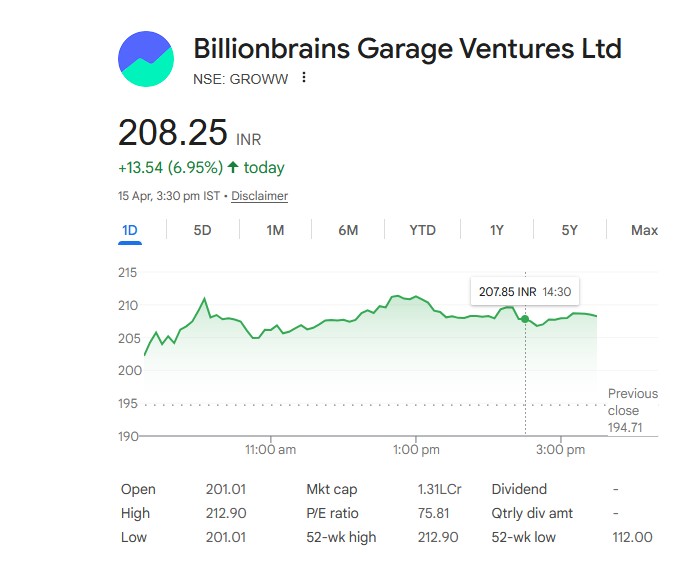Click the Groww company logo icon
677x580 pixels.
tap(147, 59)
